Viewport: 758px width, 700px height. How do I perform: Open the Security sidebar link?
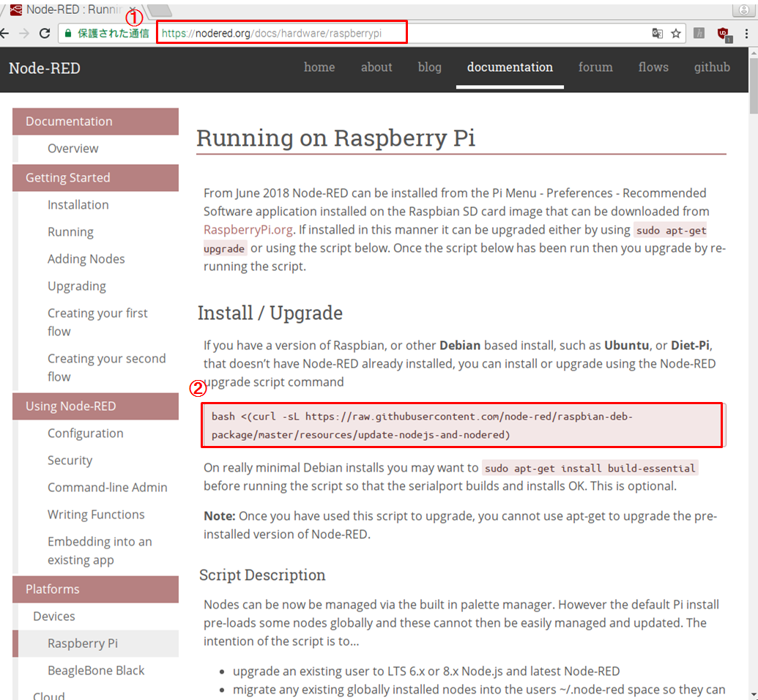click(70, 461)
